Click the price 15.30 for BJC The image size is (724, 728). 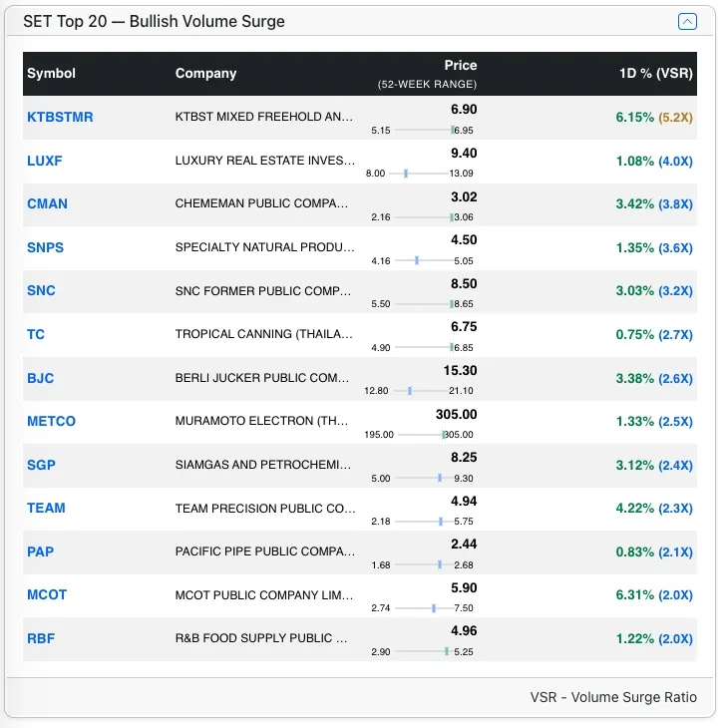click(x=460, y=371)
